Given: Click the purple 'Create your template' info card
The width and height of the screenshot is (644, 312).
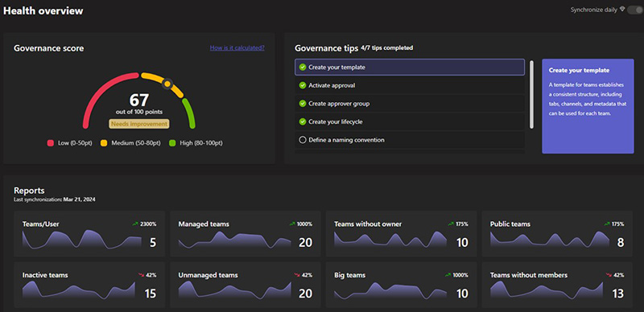Looking at the screenshot, I should tap(588, 106).
